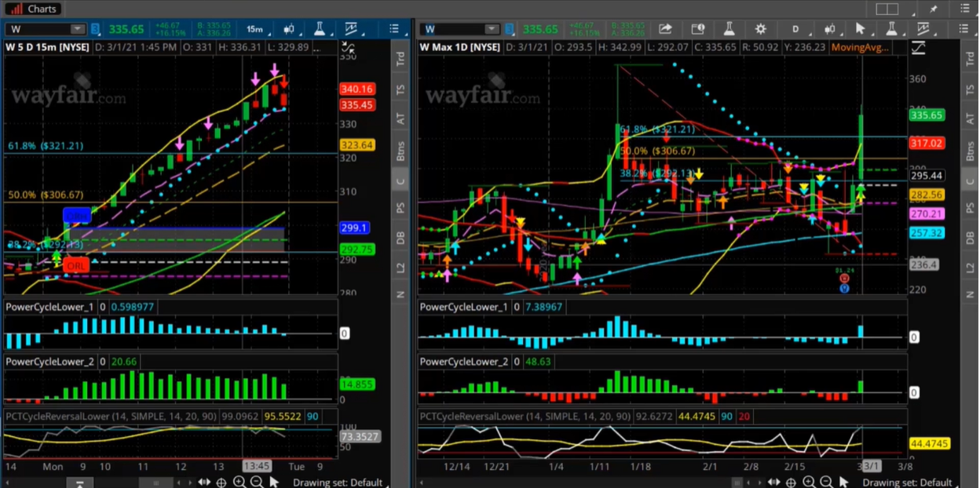Click the 299.1 blue price bubble
980x488 pixels.
[x=354, y=228]
